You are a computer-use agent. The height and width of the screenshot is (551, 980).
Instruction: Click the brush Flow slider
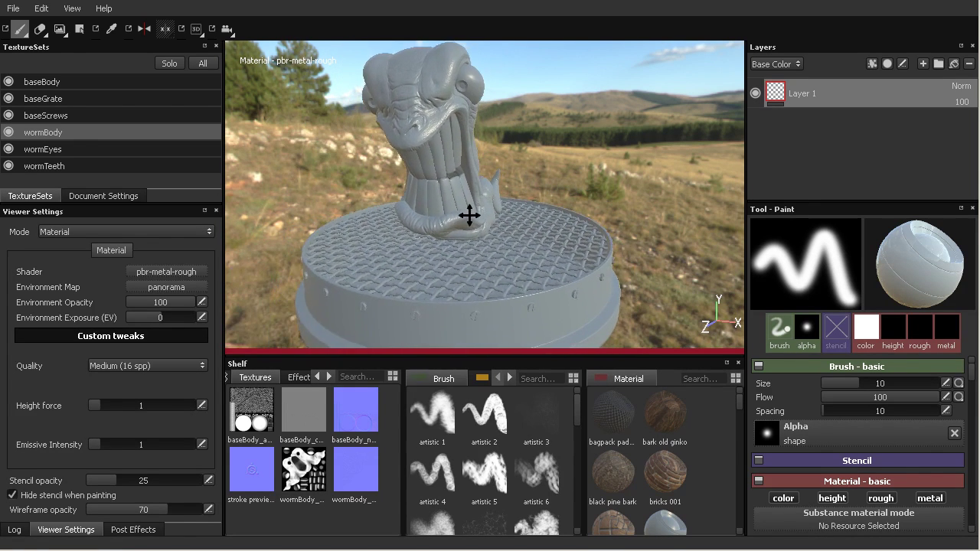(879, 397)
